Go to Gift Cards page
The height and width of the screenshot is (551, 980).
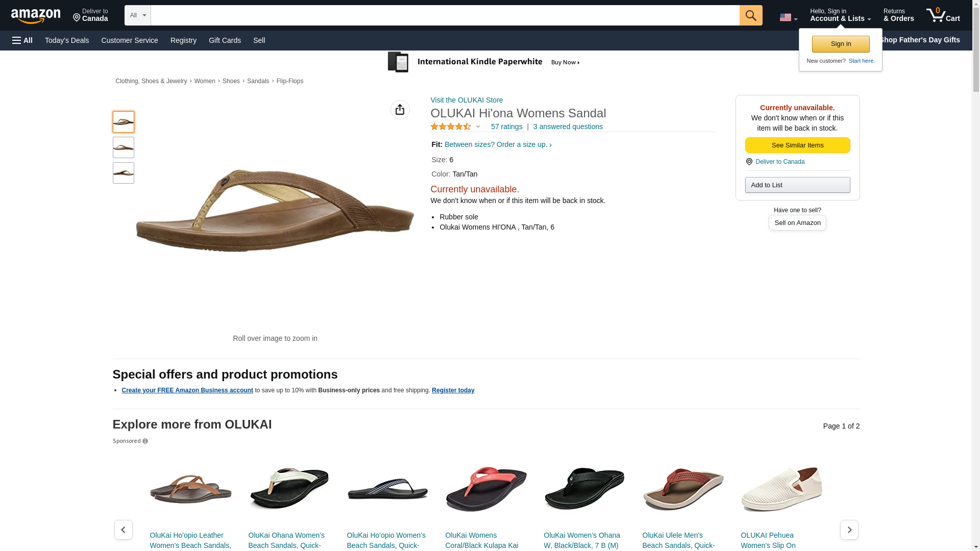click(x=225, y=40)
